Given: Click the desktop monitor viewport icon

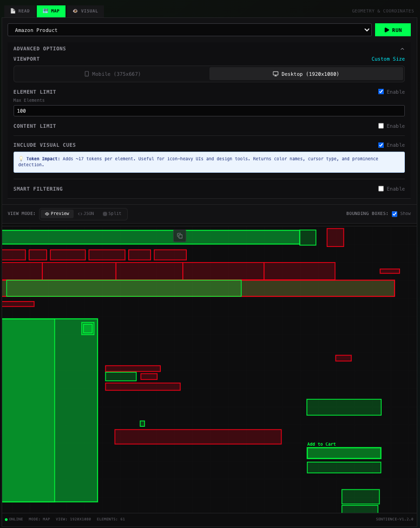Looking at the screenshot, I should coord(275,74).
